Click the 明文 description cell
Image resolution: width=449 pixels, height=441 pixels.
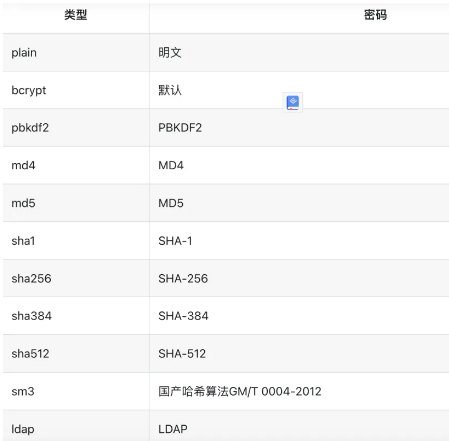299,53
